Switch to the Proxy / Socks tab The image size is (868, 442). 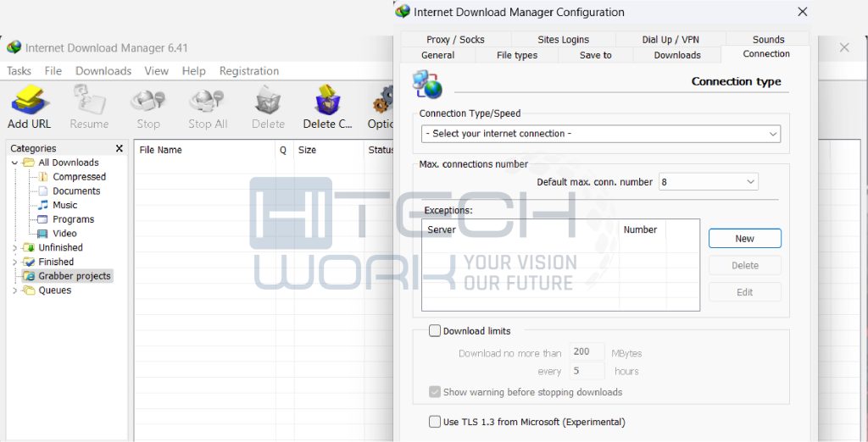455,39
